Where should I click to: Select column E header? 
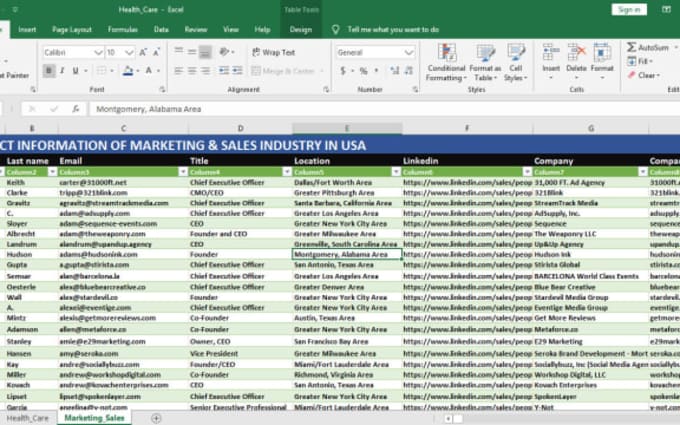click(347, 128)
